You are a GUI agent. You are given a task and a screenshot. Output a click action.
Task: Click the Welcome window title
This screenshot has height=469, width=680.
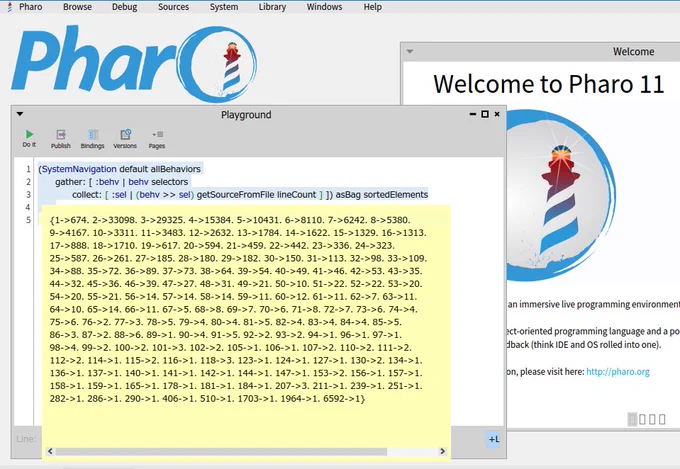[x=633, y=52]
